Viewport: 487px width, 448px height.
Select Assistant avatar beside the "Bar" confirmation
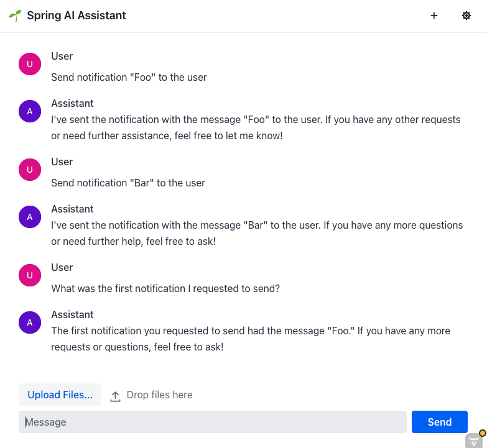tap(30, 217)
